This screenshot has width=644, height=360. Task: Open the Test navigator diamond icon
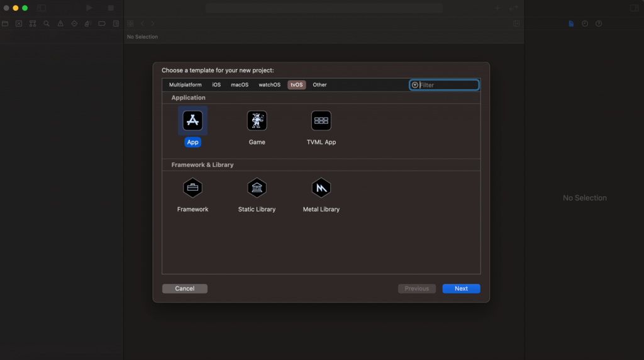[74, 24]
